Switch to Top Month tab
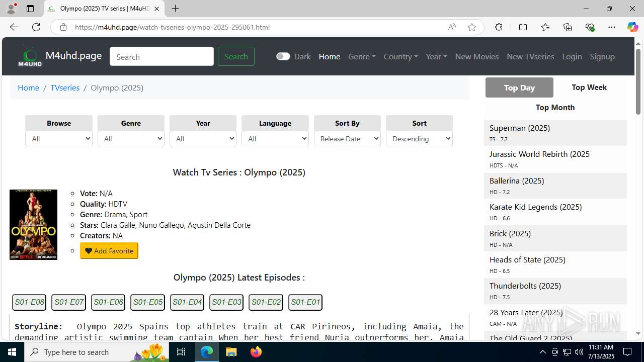Image resolution: width=644 pixels, height=362 pixels. coord(555,107)
